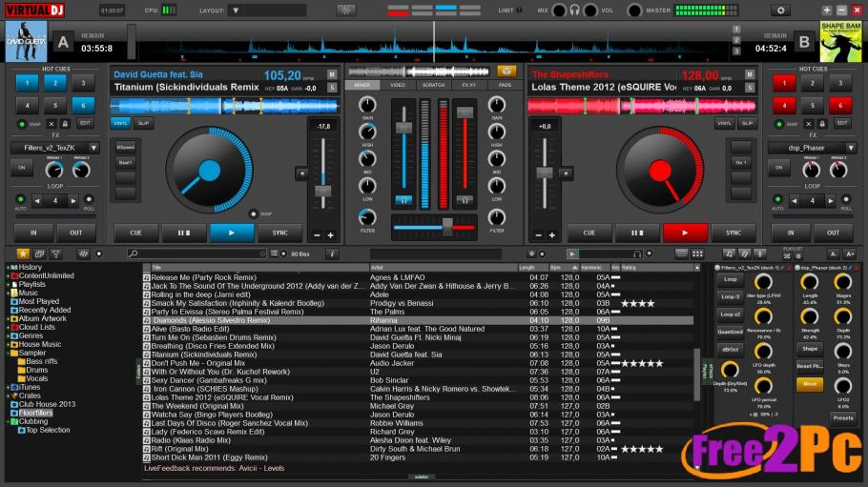The height and width of the screenshot is (487, 868).
Task: Click deck A delete X icon under hot cues
Action: [x=51, y=123]
